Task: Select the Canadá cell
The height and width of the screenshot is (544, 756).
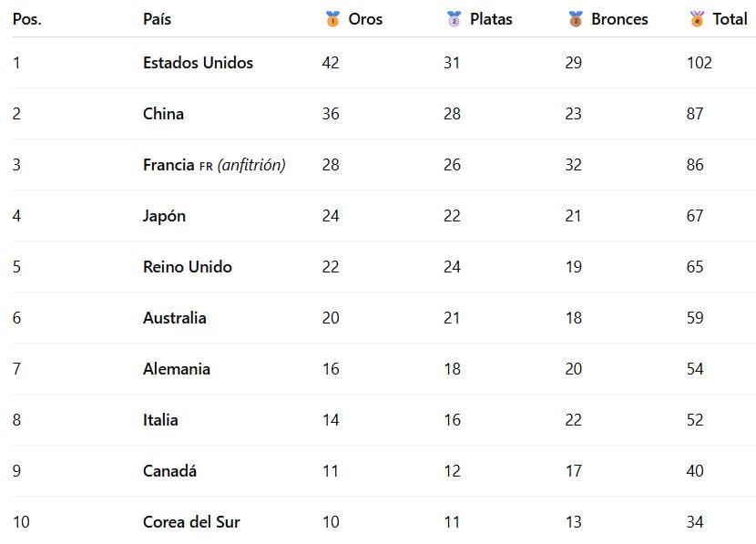Action: point(169,471)
